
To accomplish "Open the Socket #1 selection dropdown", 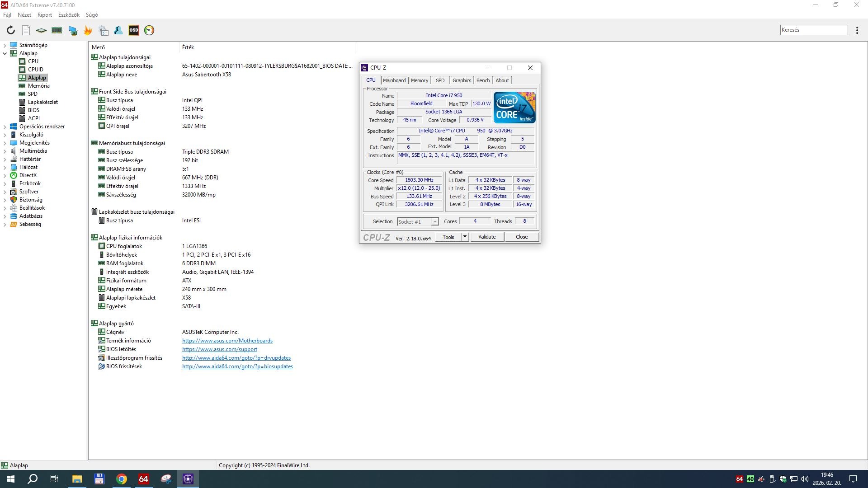I will point(434,222).
